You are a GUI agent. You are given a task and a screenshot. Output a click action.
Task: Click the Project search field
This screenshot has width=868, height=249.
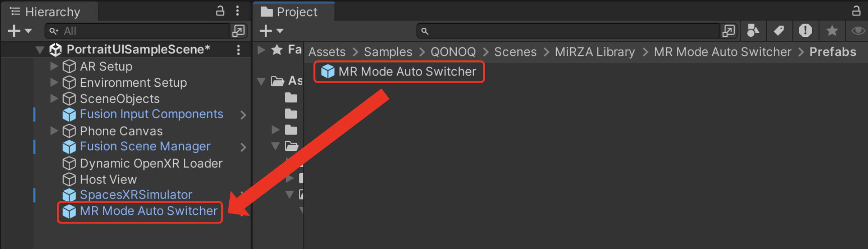pos(569,31)
